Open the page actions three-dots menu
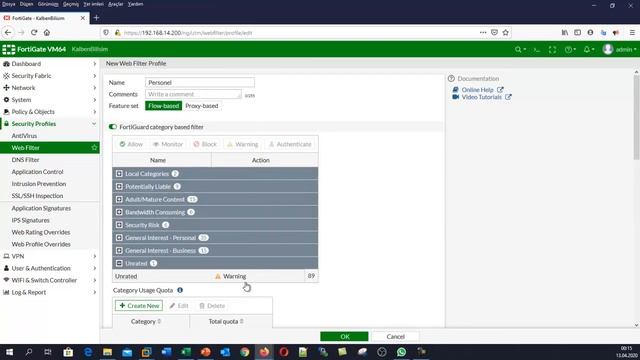Viewport: 640px width, 360px height. coord(483,32)
